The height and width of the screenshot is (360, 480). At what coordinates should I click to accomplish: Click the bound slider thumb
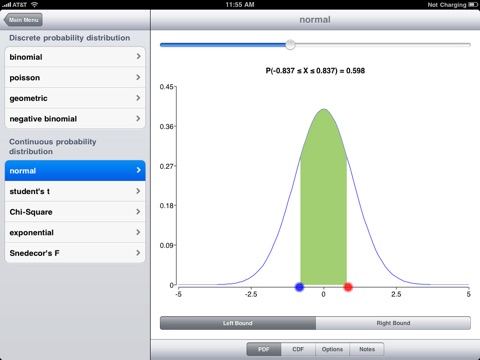pos(290,45)
